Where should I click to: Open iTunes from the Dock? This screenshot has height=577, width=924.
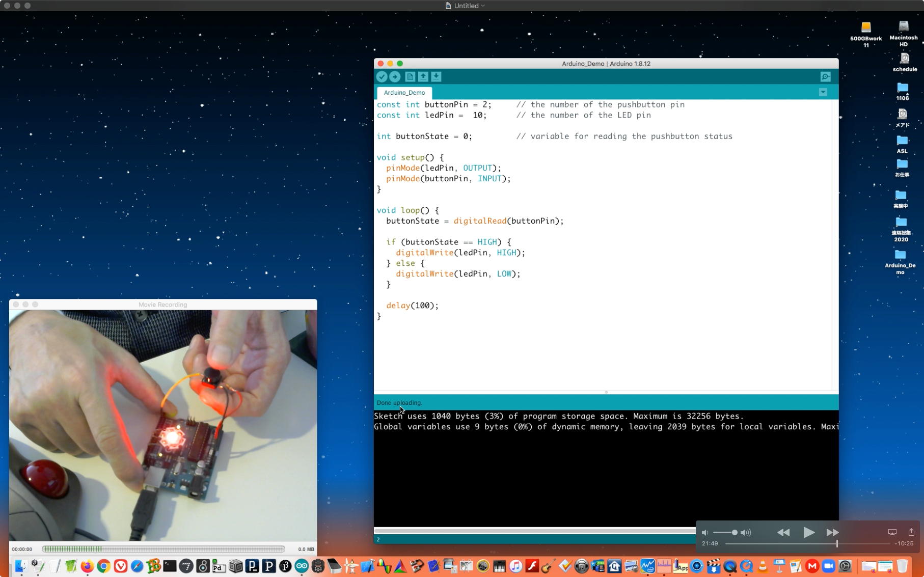pyautogui.click(x=515, y=566)
